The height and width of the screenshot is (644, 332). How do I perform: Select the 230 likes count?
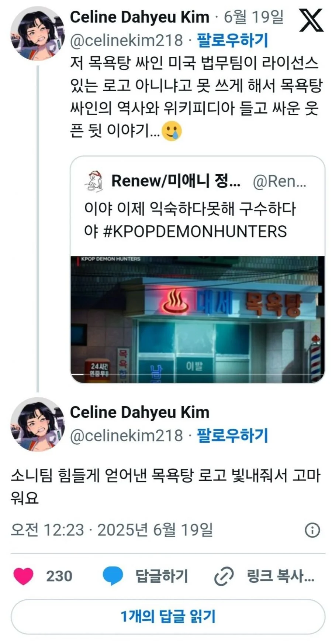click(x=59, y=576)
